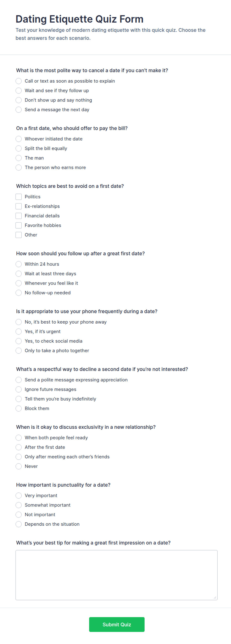The width and height of the screenshot is (231, 644).
Task: Click the first impression tip text area
Action: pyautogui.click(x=116, y=575)
